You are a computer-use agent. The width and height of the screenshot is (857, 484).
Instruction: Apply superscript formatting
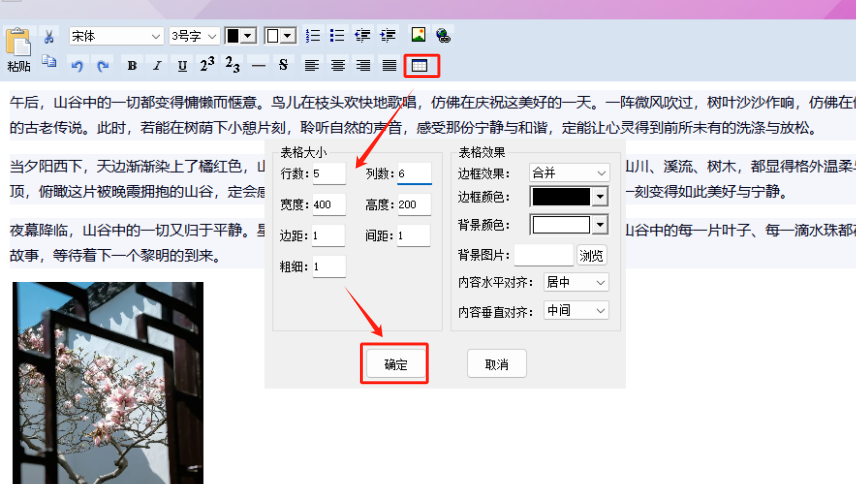[x=207, y=64]
